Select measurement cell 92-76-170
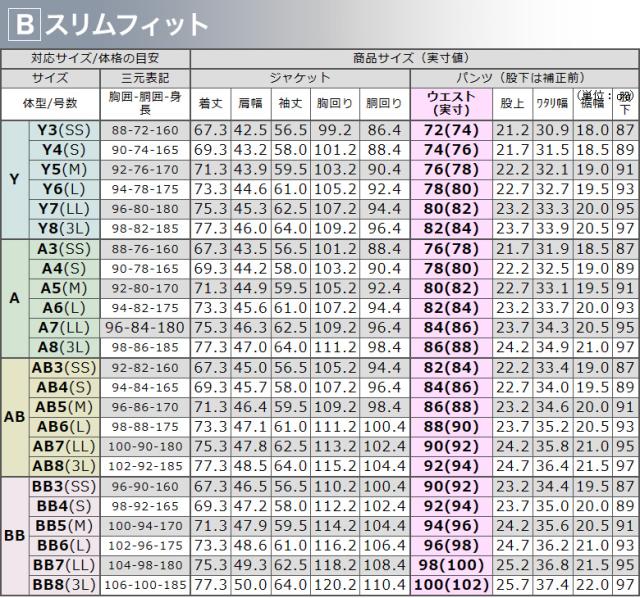Viewport: 640px width, 598px height. point(145,170)
